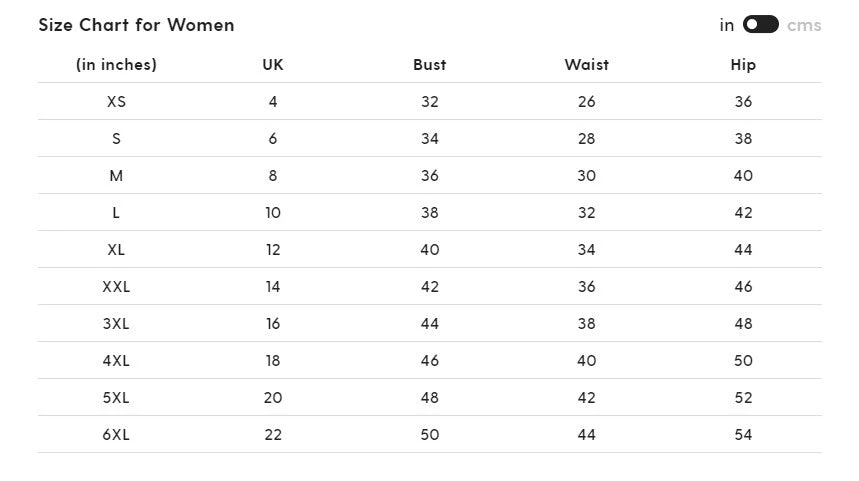Click the Bust column header
Viewport: 859px width, 481px height.
tap(430, 65)
